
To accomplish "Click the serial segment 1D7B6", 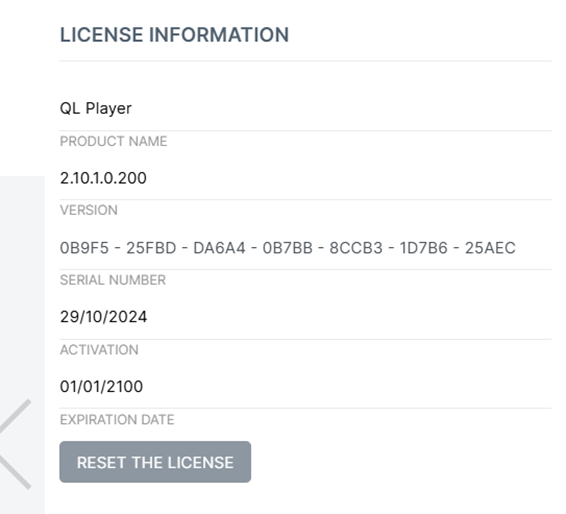I will 424,248.
